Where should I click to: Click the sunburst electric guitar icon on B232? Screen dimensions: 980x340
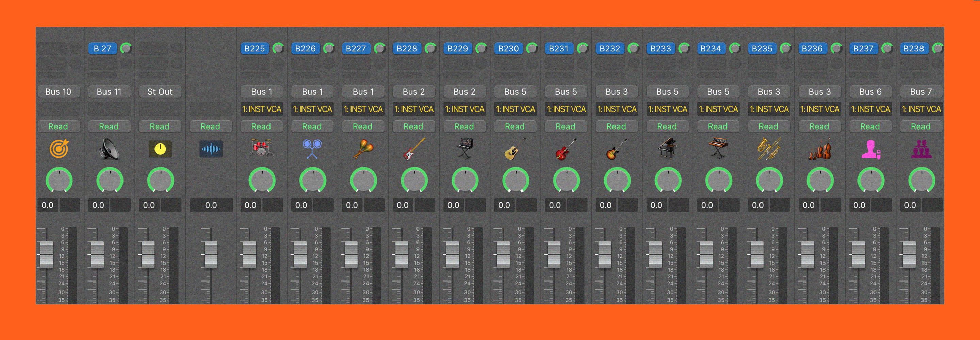point(617,149)
